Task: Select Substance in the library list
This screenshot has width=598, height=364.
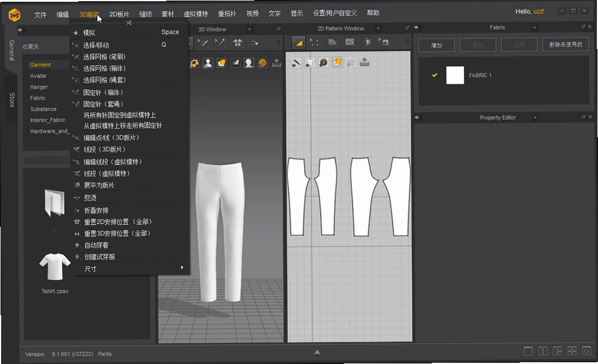Action: [x=44, y=109]
